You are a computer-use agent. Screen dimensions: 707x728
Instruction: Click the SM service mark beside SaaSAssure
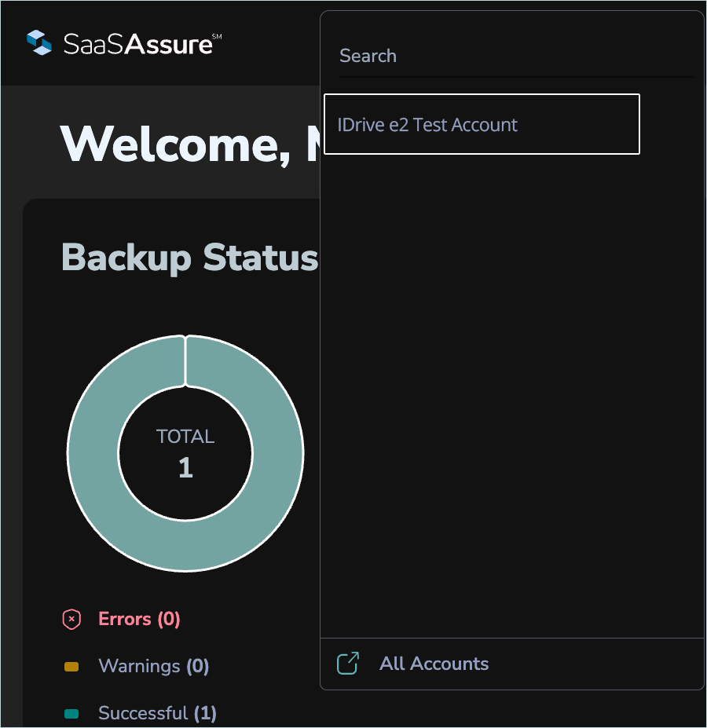[218, 35]
